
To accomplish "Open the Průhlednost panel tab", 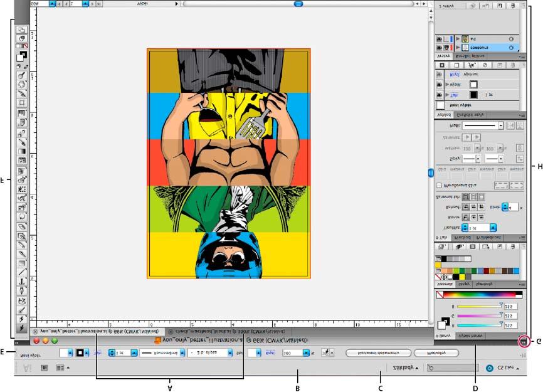I will 488,238.
